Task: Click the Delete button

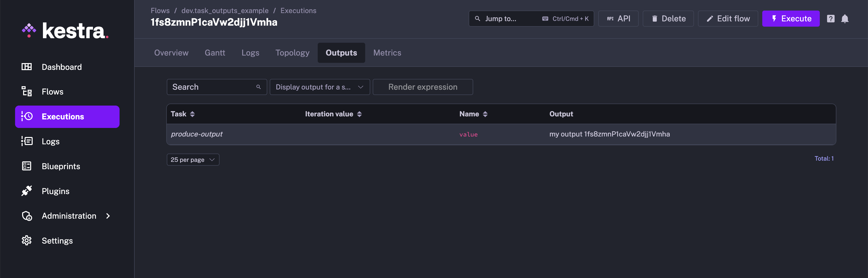Action: [x=668, y=19]
